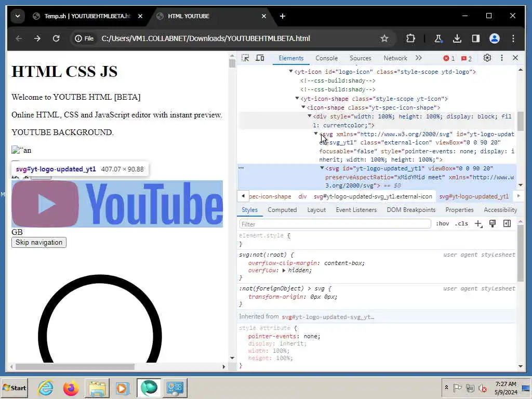Reload the current page
The image size is (532, 399).
pyautogui.click(x=56, y=38)
